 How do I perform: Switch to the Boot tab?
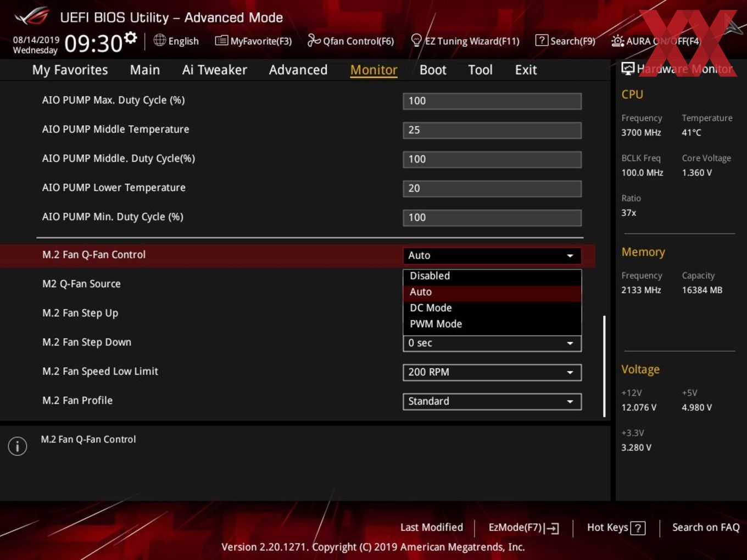pyautogui.click(x=433, y=70)
